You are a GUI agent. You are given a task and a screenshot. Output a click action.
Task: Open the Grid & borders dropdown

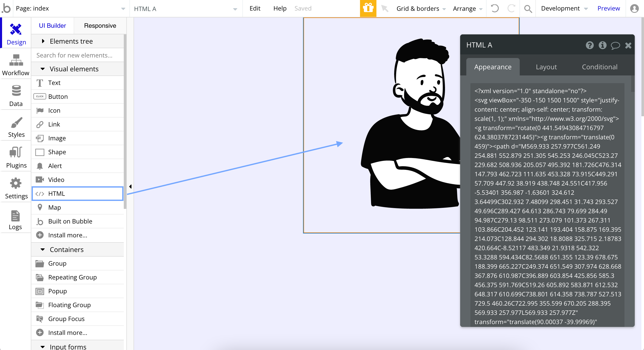click(x=421, y=8)
